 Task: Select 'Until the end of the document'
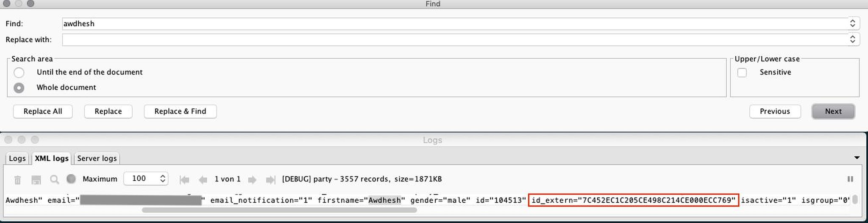(19, 72)
